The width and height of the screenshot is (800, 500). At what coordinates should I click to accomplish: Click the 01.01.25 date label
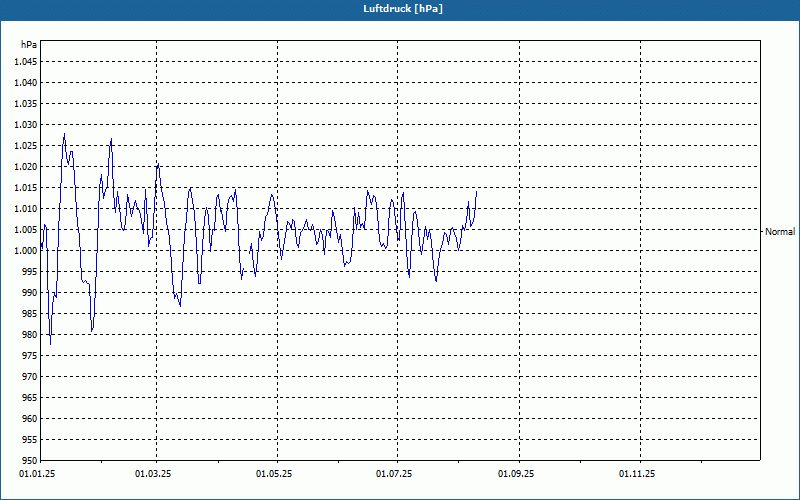coord(37,474)
